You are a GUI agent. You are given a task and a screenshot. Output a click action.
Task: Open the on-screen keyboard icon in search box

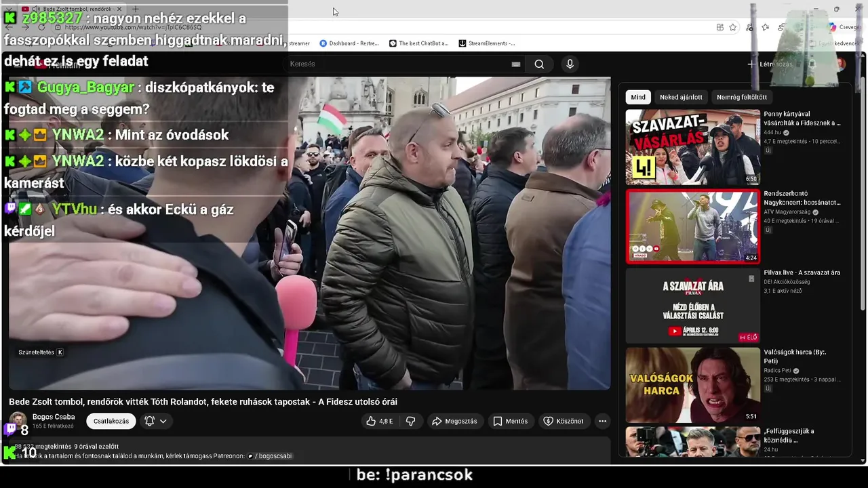point(516,64)
